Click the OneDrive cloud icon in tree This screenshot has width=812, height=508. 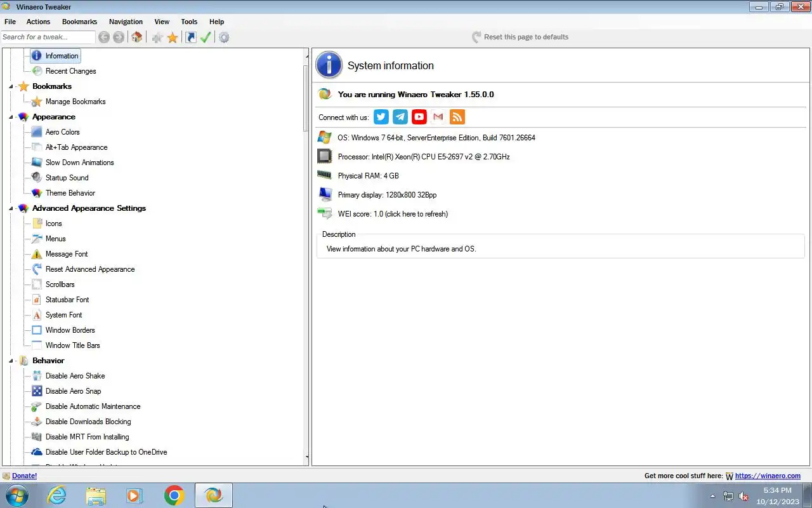(37, 452)
